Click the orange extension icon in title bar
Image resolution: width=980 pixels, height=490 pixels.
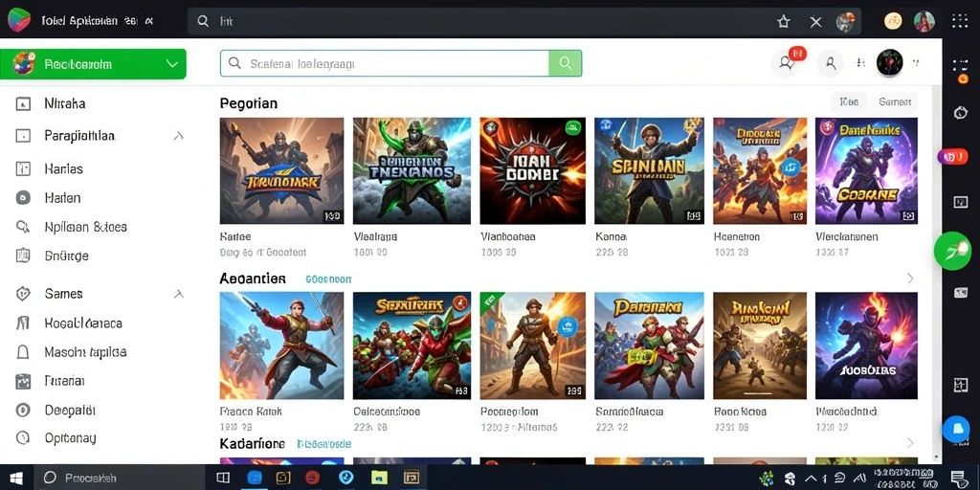(893, 21)
